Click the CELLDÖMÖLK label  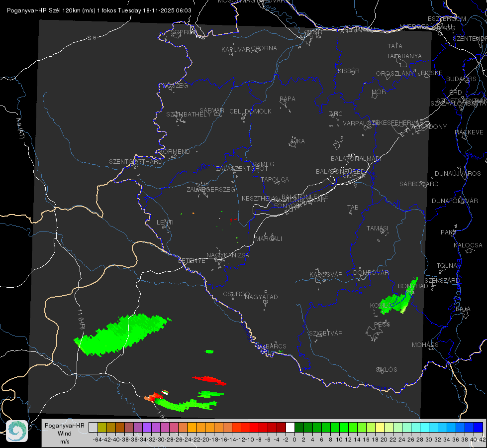click(250, 112)
